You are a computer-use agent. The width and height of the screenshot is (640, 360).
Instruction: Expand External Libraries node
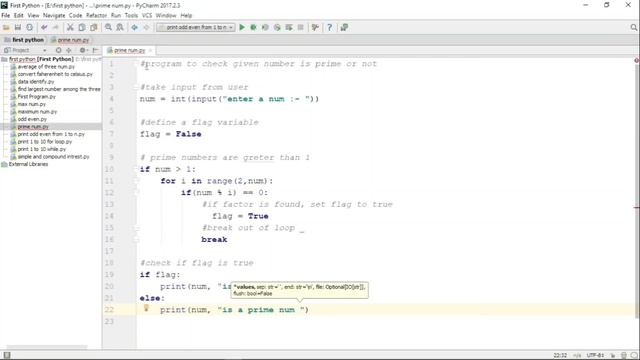point(4,164)
